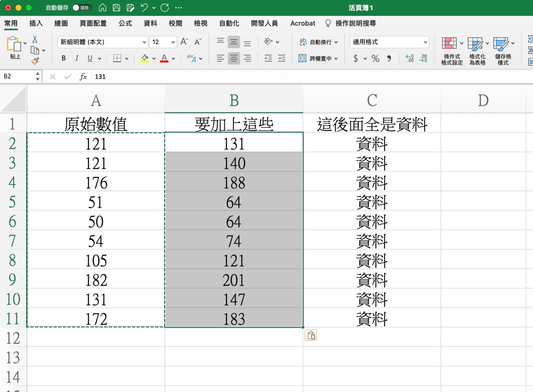Expand the underline style dropdown arrow
This screenshot has height=392, width=533.
[99, 58]
